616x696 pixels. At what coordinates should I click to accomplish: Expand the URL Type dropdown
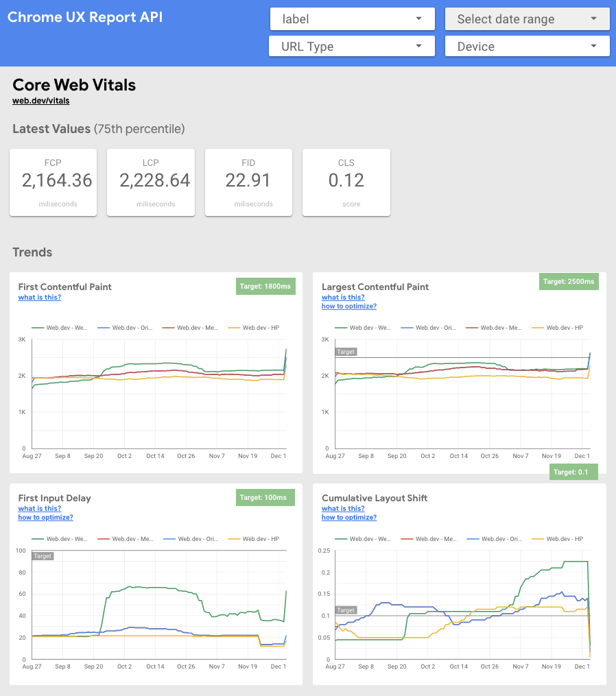coord(352,46)
